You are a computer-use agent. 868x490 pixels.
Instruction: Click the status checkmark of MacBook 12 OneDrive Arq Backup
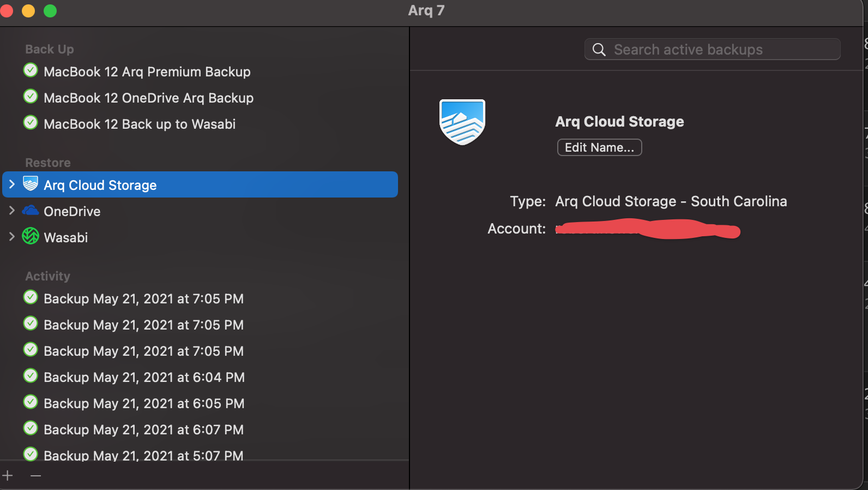tap(31, 97)
